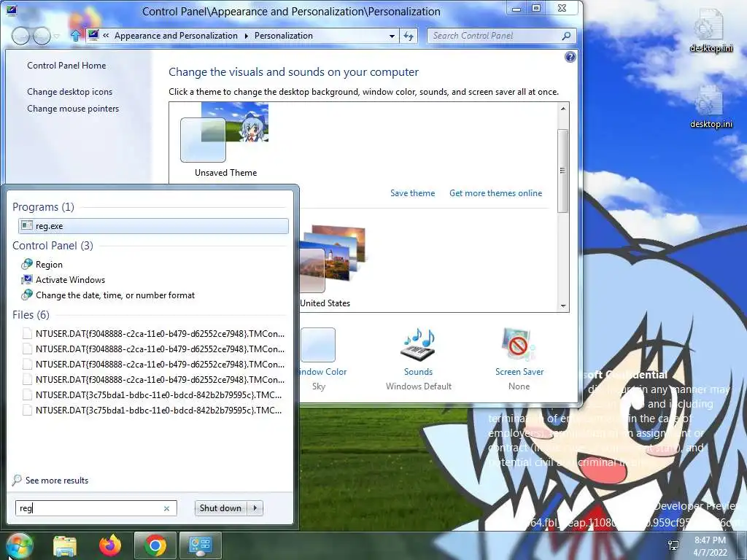The image size is (747, 560).
Task: Click the Programs (1) group header
Action: click(x=43, y=206)
